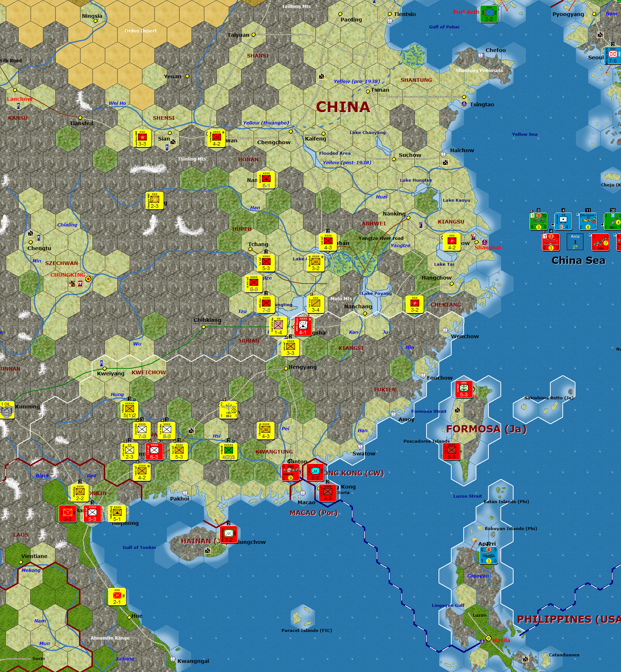Select the P 4-2 unit west of Shanghai

coord(452,242)
